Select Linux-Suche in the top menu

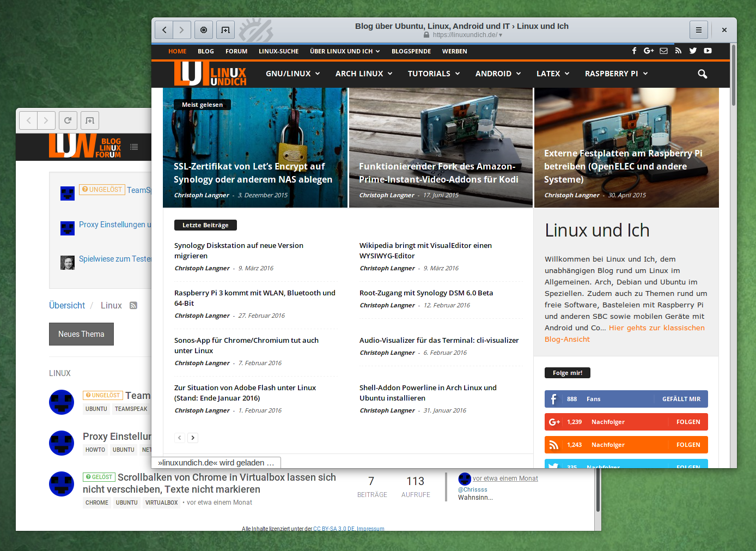click(279, 51)
